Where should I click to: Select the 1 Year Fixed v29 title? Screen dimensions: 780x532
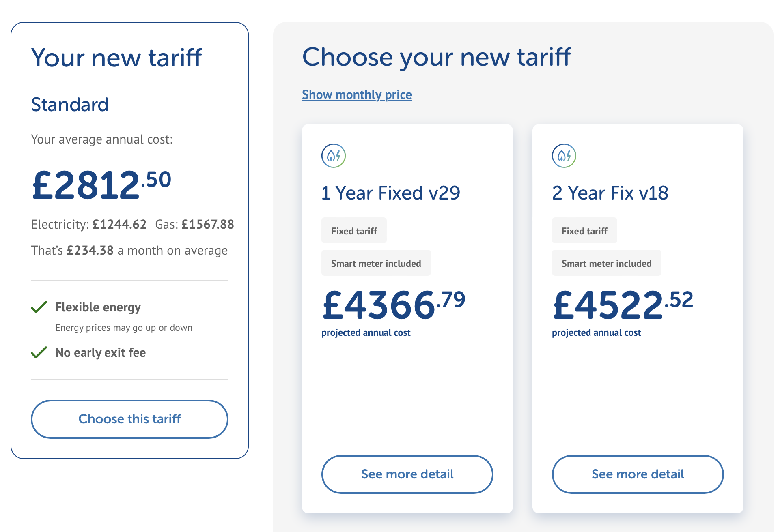coord(390,193)
